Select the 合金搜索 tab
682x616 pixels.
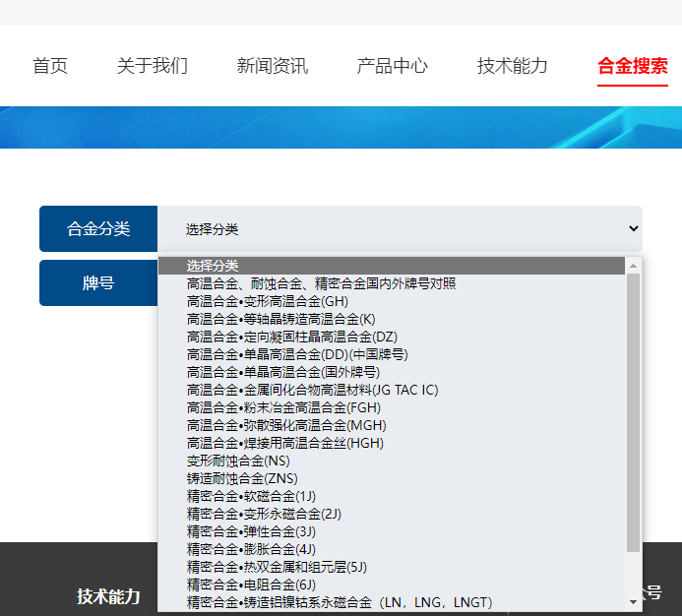632,66
